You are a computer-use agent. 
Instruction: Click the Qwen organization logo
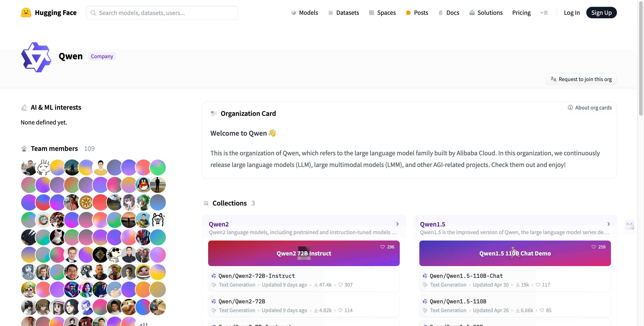pyautogui.click(x=36, y=57)
